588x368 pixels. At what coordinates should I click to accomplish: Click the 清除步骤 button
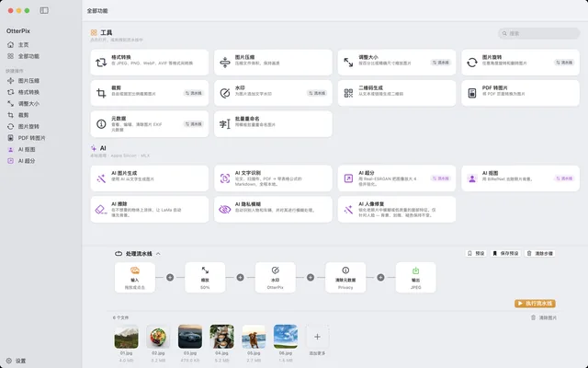tap(540, 254)
